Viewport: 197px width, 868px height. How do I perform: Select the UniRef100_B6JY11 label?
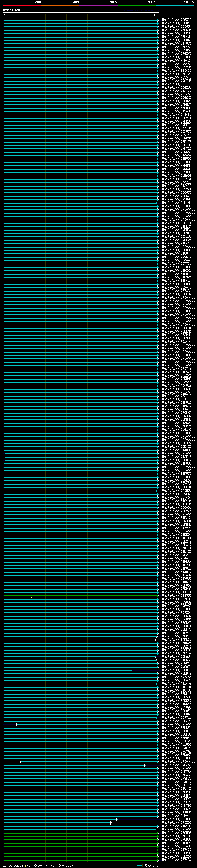click(x=176, y=717)
